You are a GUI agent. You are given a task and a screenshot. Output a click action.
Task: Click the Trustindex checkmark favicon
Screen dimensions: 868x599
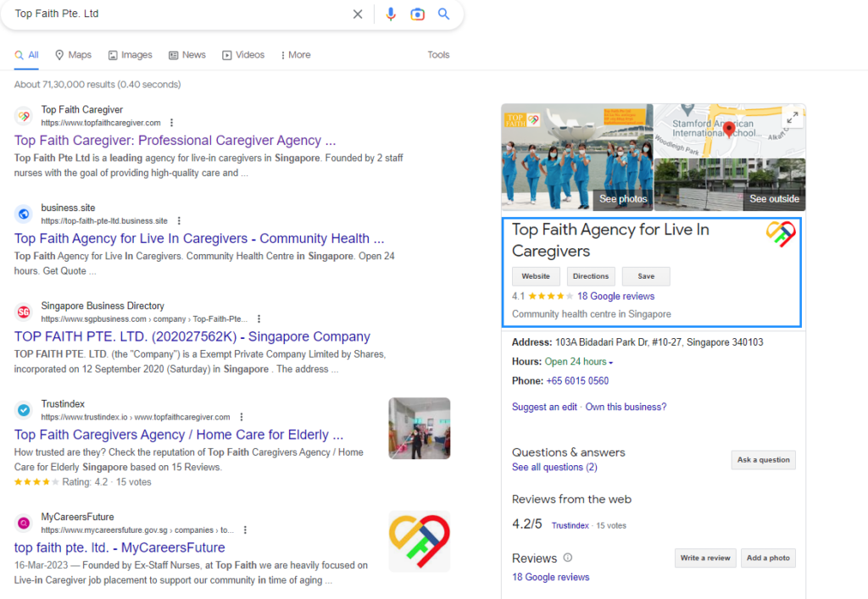24,410
